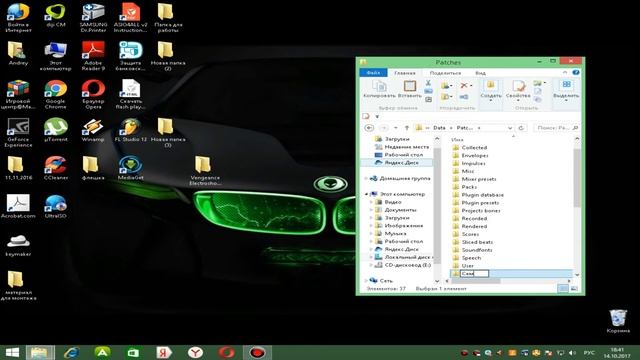Open recent locations dropdown beside forward arrow
Screen dimensions: 640x360
(396, 128)
